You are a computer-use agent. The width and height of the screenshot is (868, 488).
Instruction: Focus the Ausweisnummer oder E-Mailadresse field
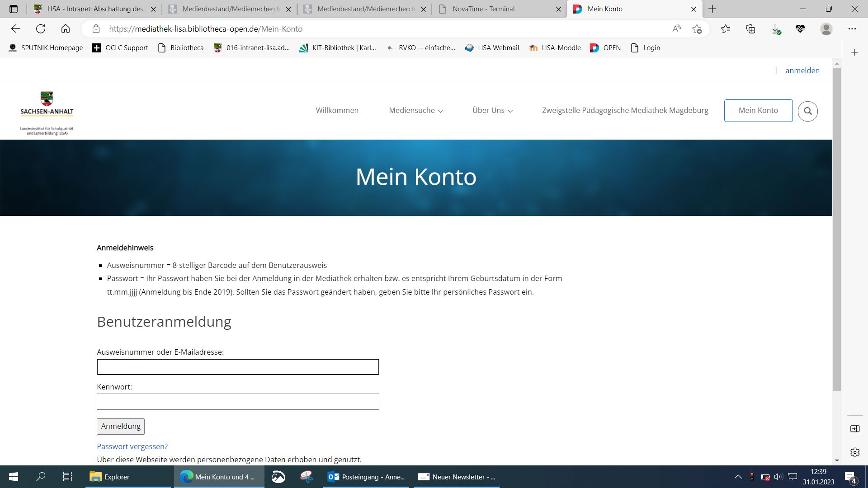pyautogui.click(x=238, y=367)
